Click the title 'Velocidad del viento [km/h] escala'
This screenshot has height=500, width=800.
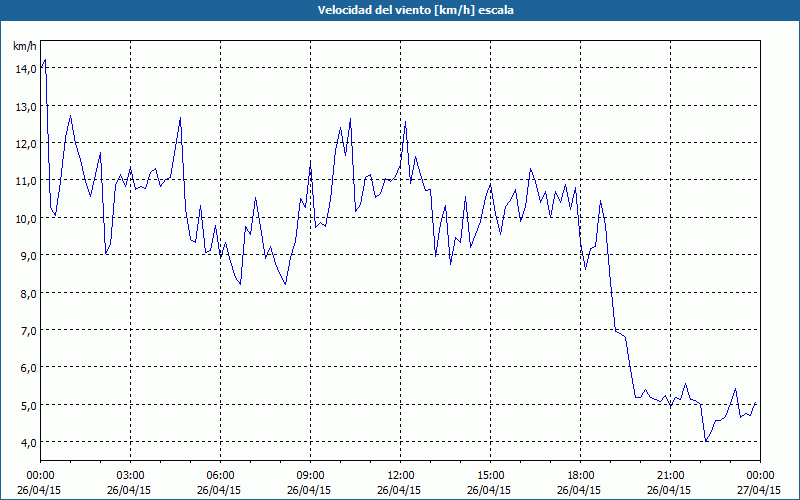[415, 10]
